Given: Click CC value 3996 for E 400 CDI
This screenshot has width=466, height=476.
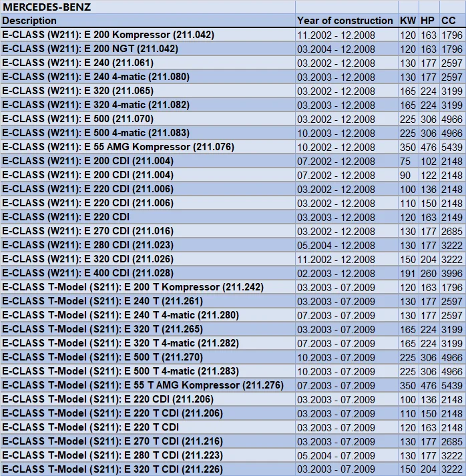Looking at the screenshot, I should tap(453, 273).
